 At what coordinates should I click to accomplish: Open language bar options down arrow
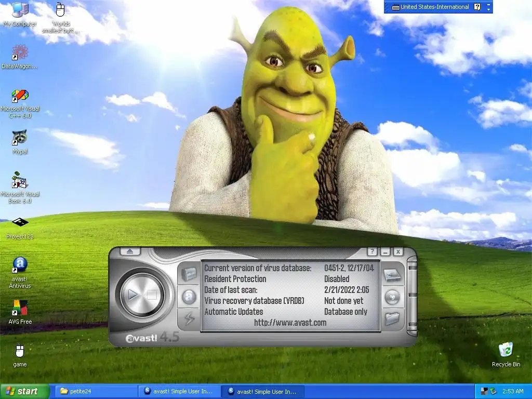(488, 10)
